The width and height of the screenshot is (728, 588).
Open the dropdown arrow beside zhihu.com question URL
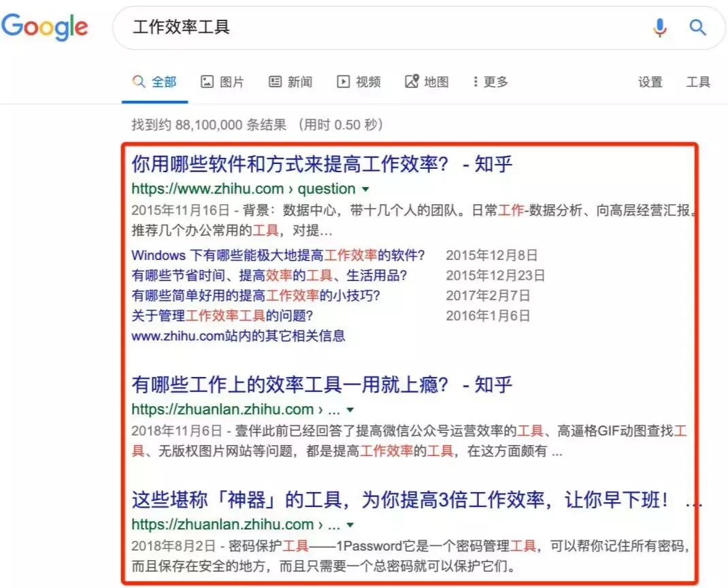365,189
